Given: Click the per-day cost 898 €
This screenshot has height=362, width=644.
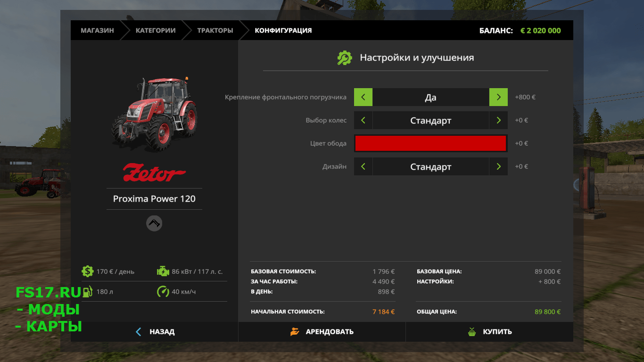Looking at the screenshot, I should click(x=387, y=292).
